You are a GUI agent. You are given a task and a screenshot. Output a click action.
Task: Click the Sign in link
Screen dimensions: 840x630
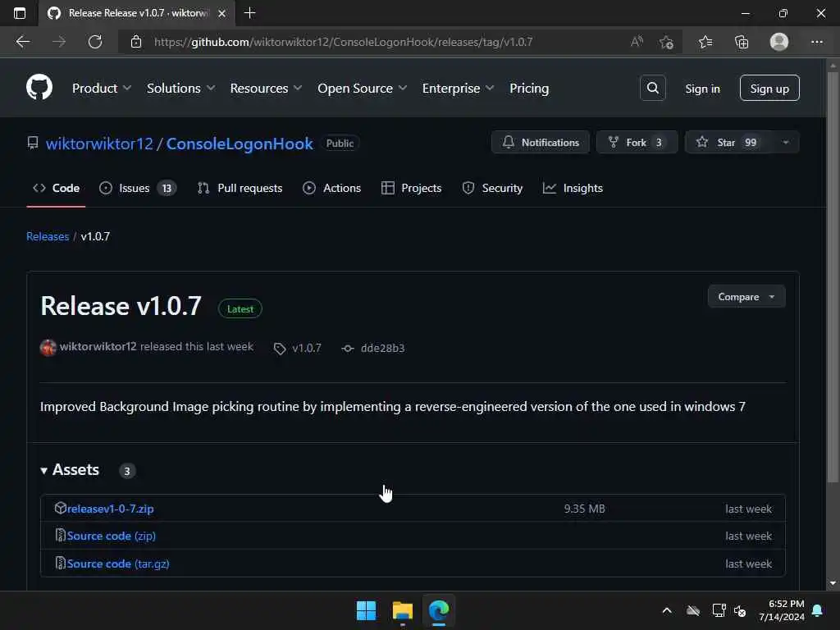(x=702, y=89)
